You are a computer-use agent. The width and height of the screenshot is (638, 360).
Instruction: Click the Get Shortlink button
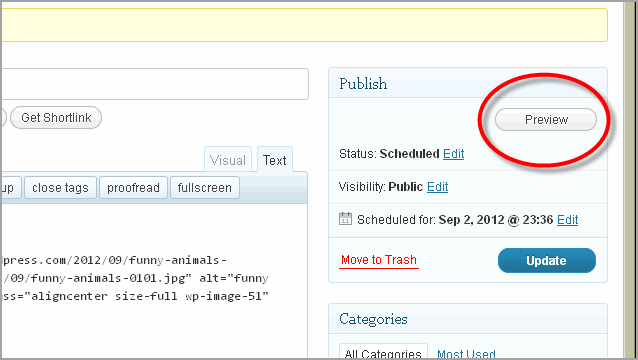(56, 118)
